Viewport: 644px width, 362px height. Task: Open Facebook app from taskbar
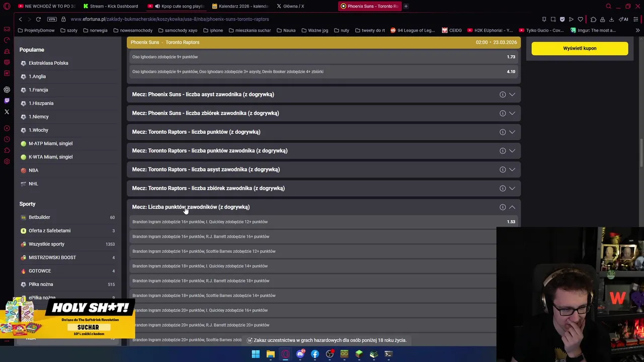315,354
